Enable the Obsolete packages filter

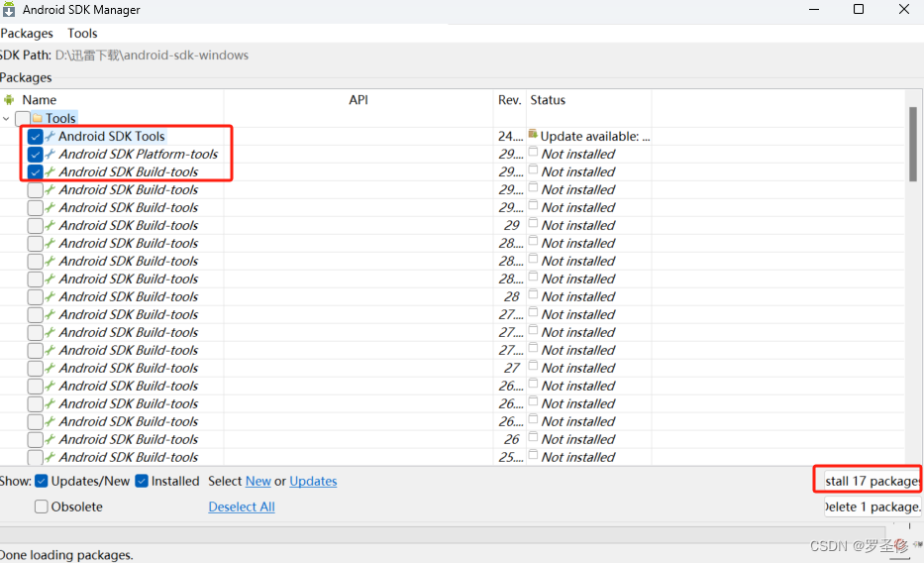[42, 507]
